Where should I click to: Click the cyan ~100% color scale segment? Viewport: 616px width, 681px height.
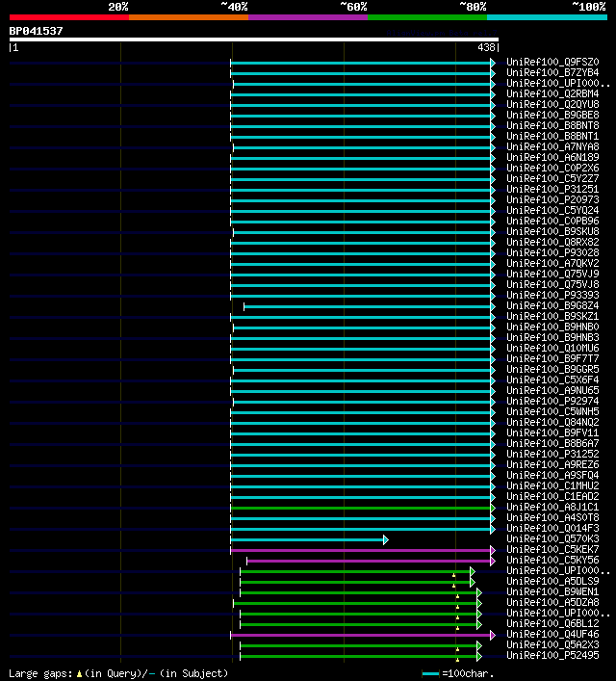[x=547, y=17]
